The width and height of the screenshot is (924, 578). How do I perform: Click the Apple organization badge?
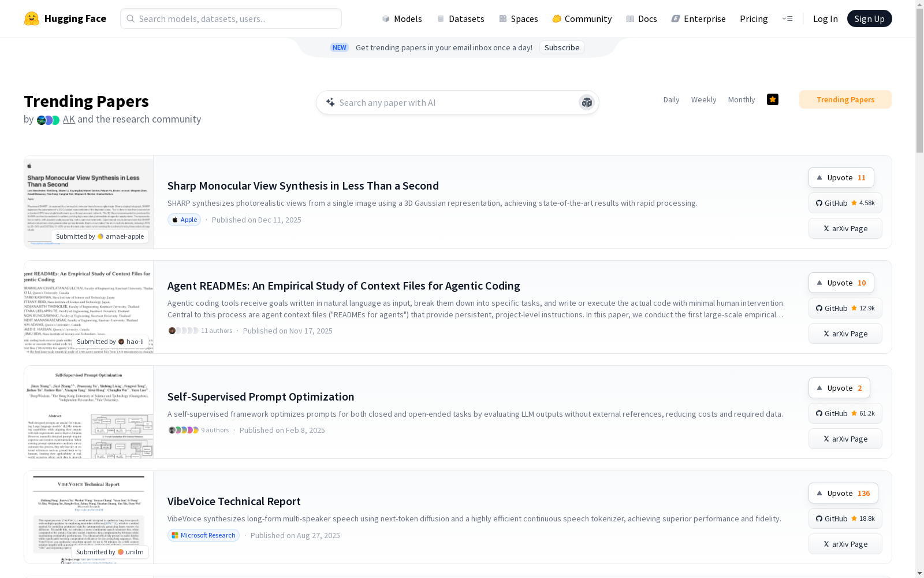(184, 220)
